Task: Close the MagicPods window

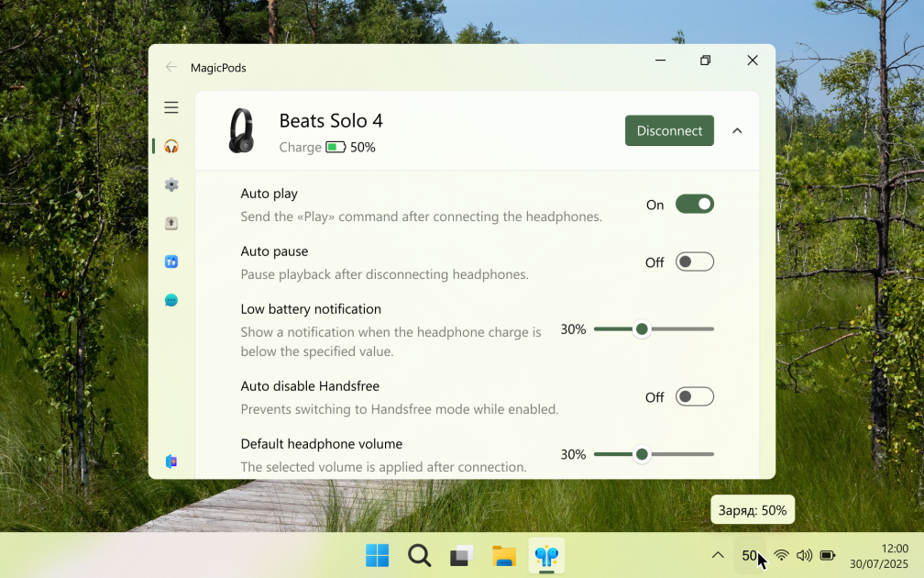Action: [752, 61]
